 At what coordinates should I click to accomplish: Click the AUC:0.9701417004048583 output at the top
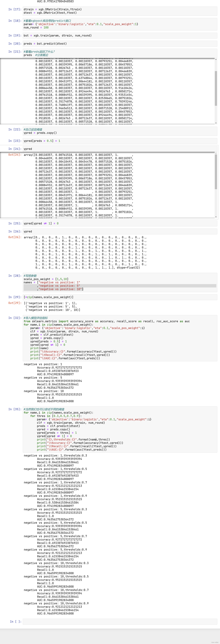point(55,1)
